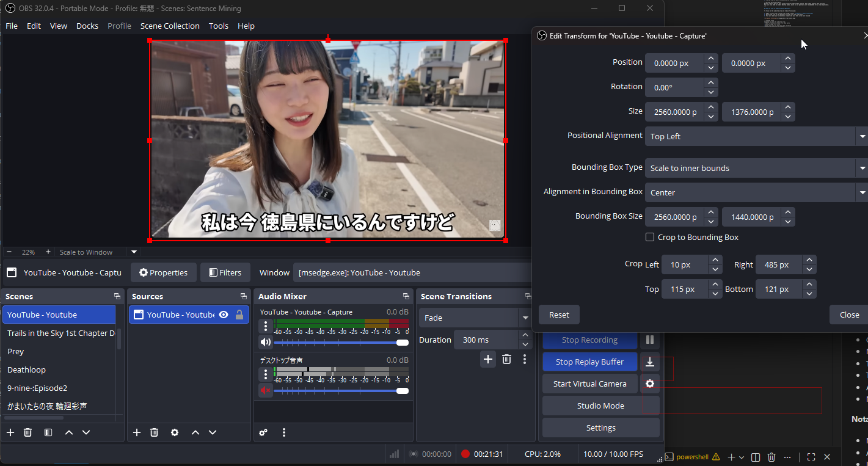868x466 pixels.
Task: Save the replay buffer with the download icon
Action: pyautogui.click(x=649, y=362)
